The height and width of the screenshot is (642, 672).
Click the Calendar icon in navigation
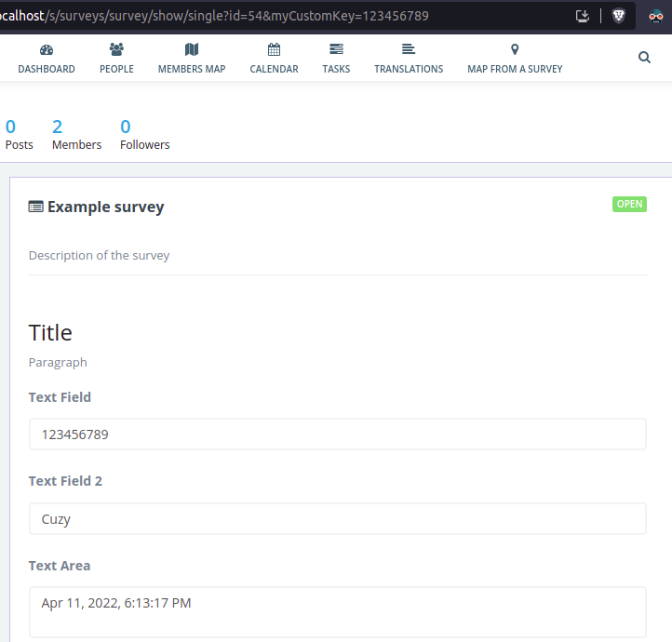click(x=274, y=49)
